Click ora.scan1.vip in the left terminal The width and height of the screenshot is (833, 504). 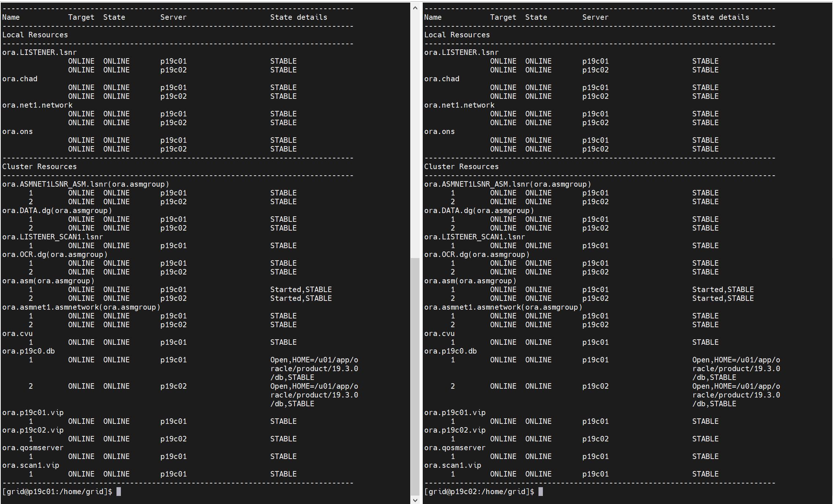pos(31,465)
